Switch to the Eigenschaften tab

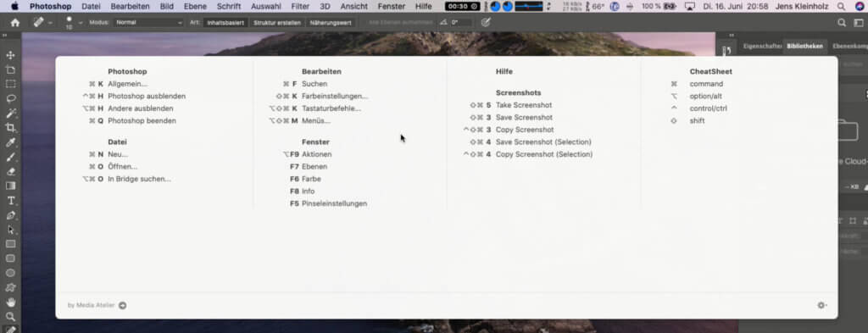(762, 47)
